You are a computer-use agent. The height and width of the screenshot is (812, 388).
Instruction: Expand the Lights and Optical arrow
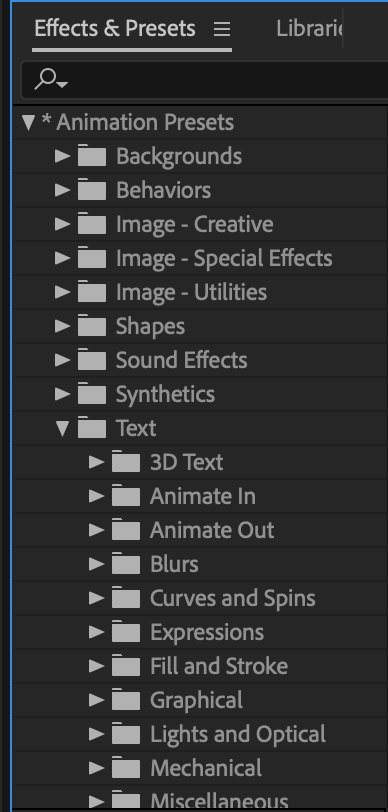tap(96, 734)
